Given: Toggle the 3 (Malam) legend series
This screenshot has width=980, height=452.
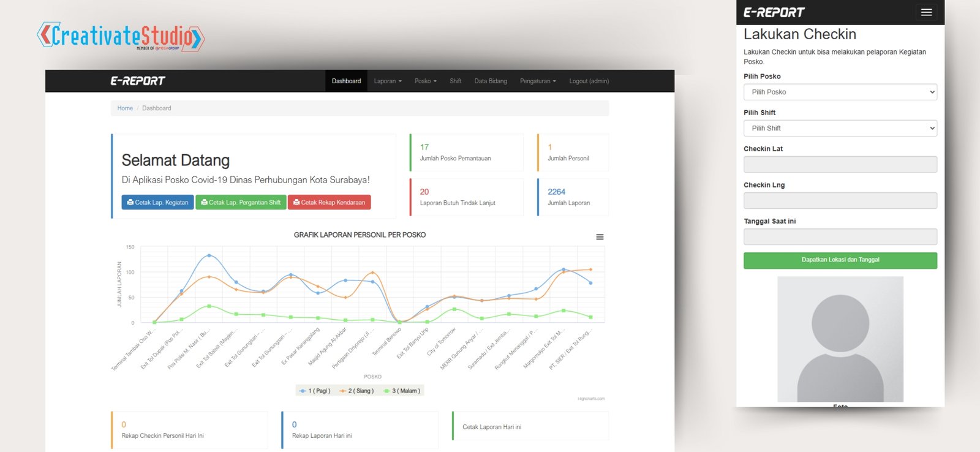Looking at the screenshot, I should [402, 391].
